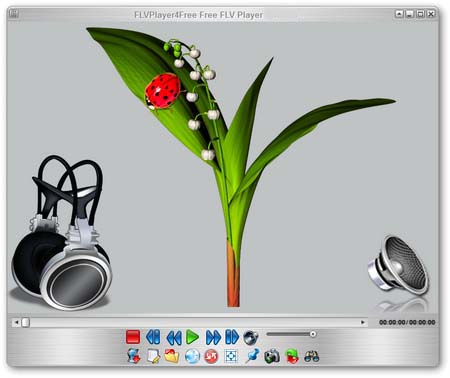Maximize the FLV Player window
The height and width of the screenshot is (378, 450).
coord(421,14)
